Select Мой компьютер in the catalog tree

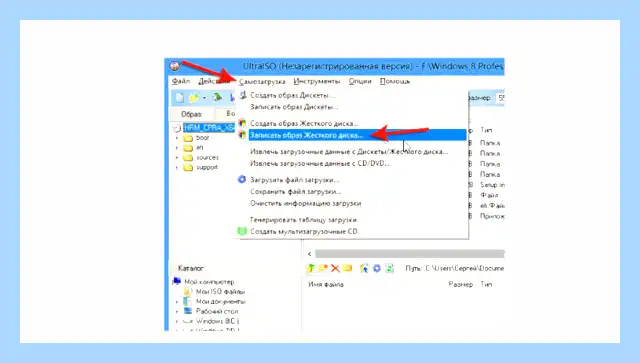(x=209, y=282)
